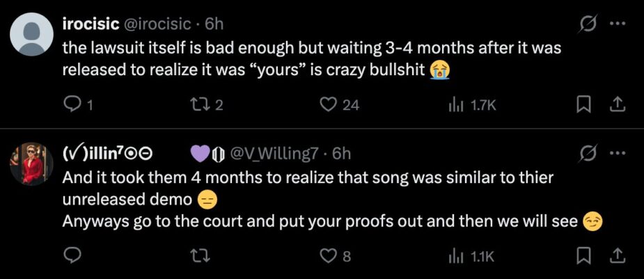Viewport: 644px width, 279px height.
Task: Open irocisic's profile avatar
Action: coord(31,34)
